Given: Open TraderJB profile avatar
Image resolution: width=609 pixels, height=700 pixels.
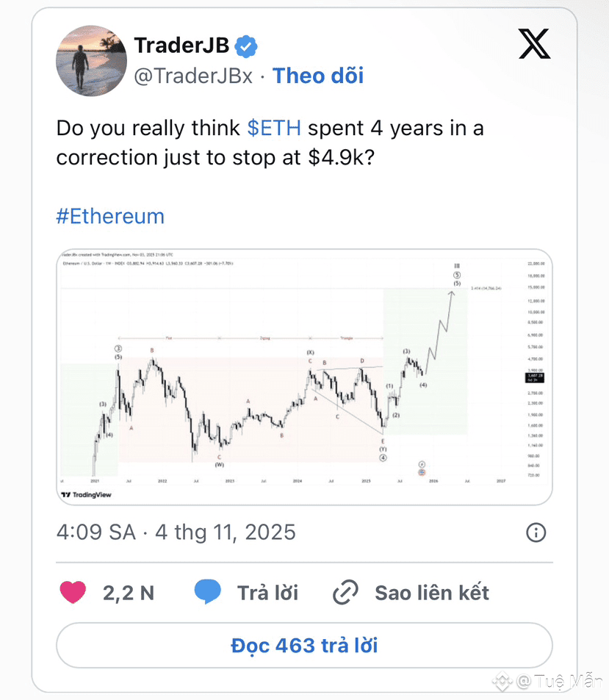Looking at the screenshot, I should (92, 61).
